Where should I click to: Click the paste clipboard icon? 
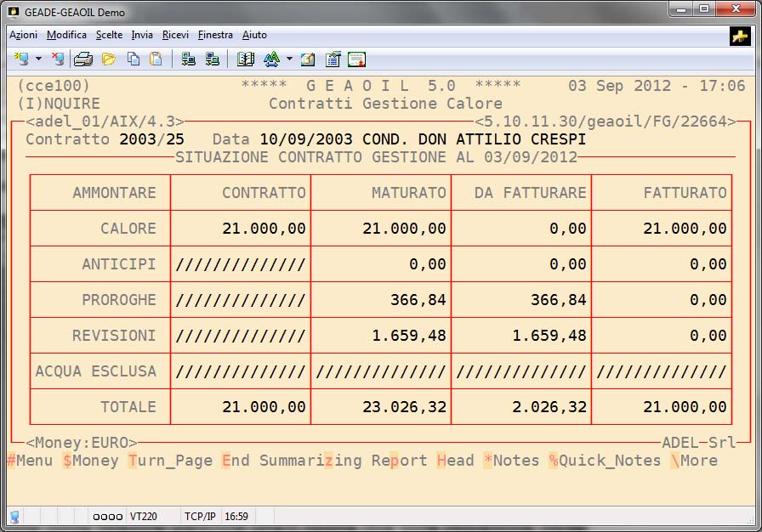point(156,59)
